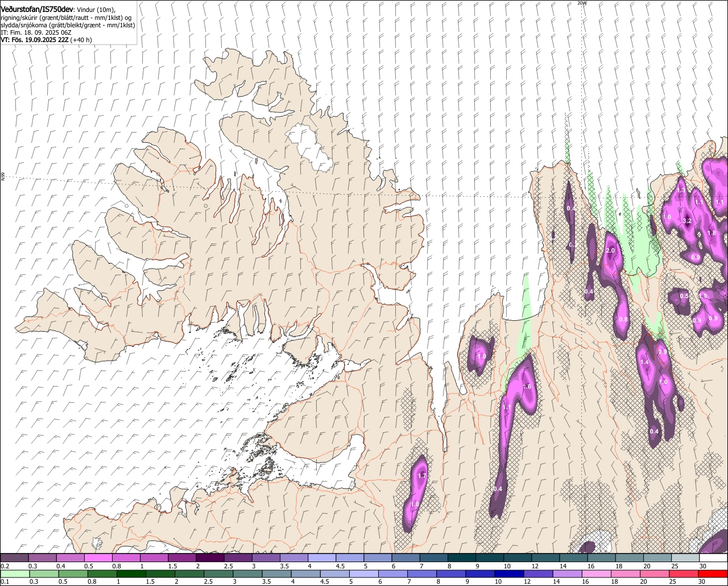
Task: Select lower legend swatch between 1 and 1.5
Action: pos(131,574)
